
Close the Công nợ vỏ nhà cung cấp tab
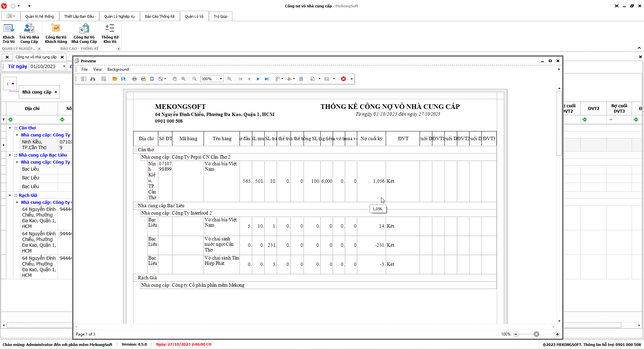62,57
